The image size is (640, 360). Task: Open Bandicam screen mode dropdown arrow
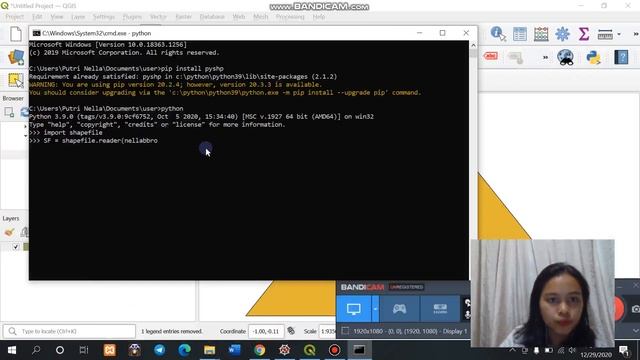pyautogui.click(x=375, y=309)
